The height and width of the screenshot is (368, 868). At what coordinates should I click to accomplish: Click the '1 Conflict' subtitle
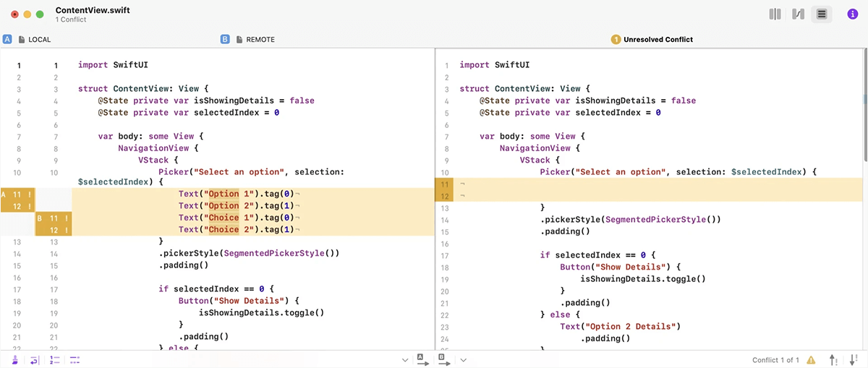(x=71, y=20)
